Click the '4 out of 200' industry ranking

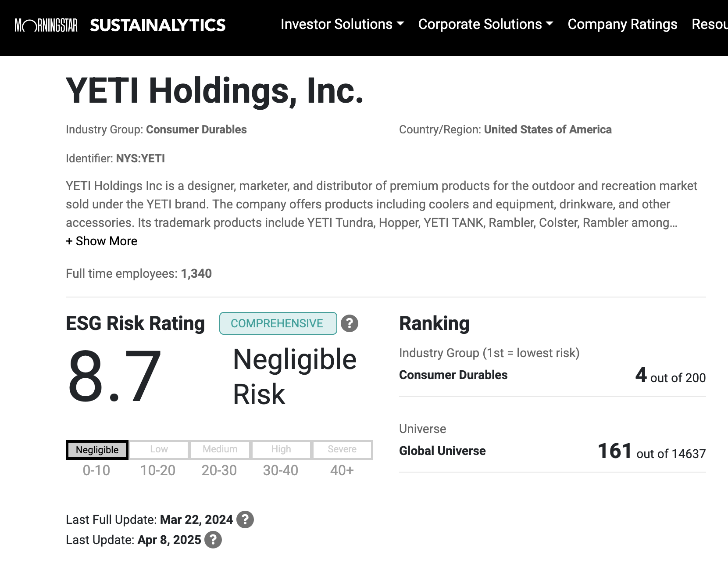click(671, 376)
